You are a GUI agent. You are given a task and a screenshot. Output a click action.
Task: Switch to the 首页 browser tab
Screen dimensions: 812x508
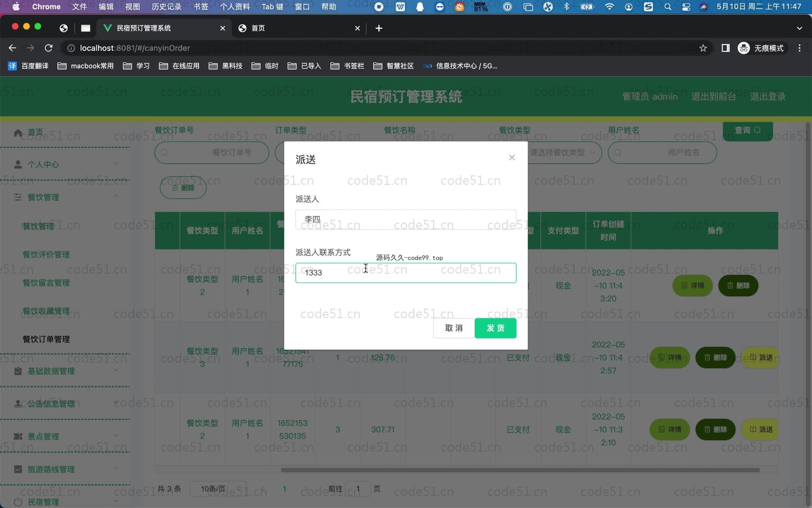click(x=300, y=28)
